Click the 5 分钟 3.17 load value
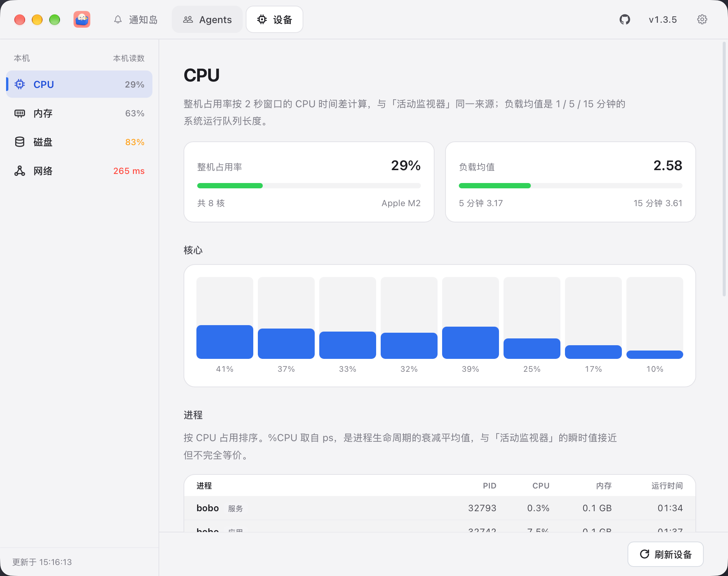 [x=481, y=203]
